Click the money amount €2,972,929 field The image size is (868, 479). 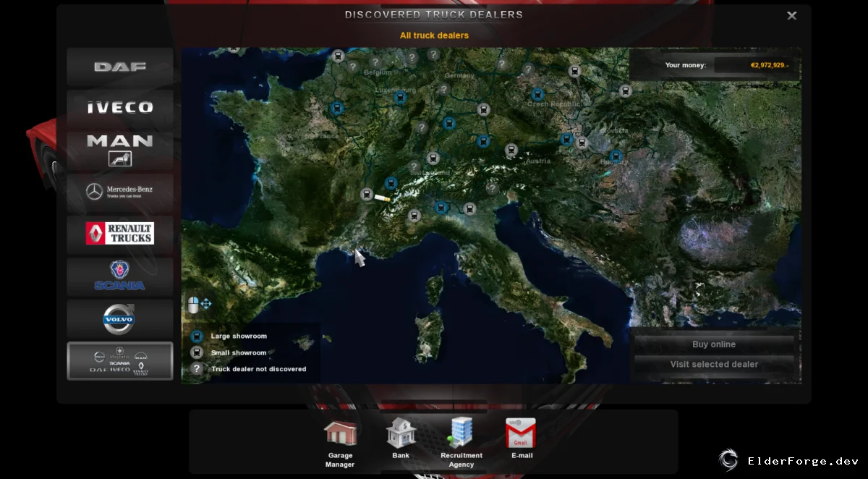click(755, 65)
